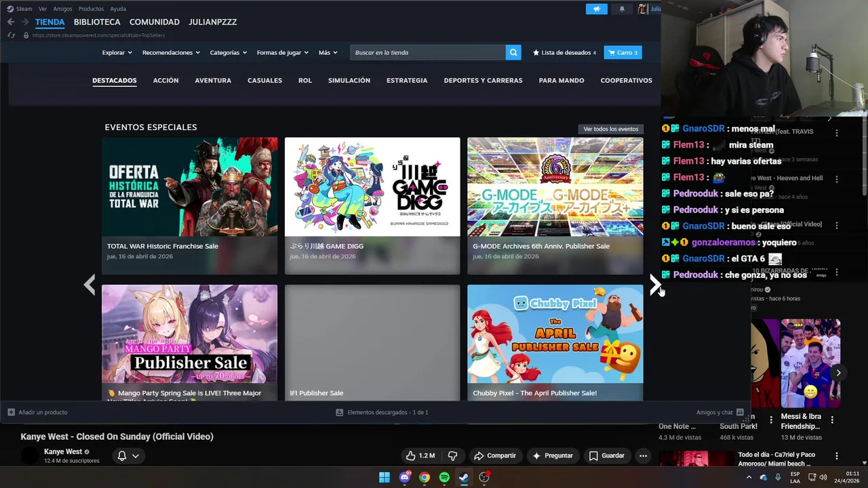
Task: Open the Ver menu
Action: (x=43, y=9)
